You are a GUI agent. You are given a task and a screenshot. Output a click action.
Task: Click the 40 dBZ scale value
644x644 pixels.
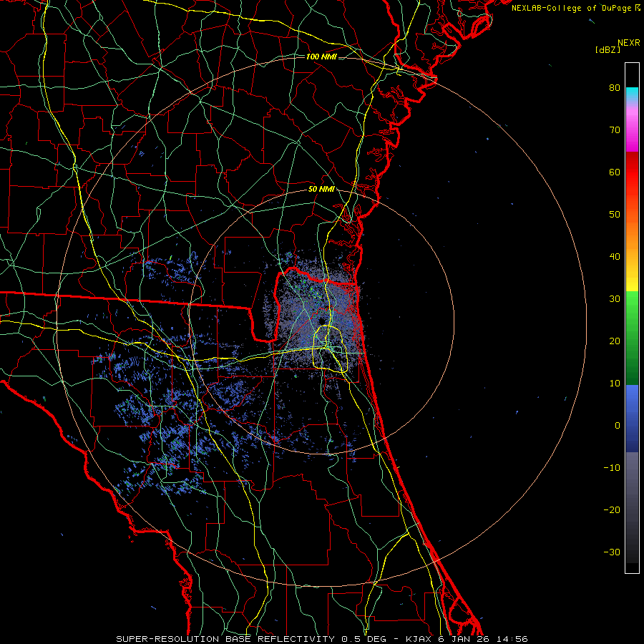coord(615,257)
